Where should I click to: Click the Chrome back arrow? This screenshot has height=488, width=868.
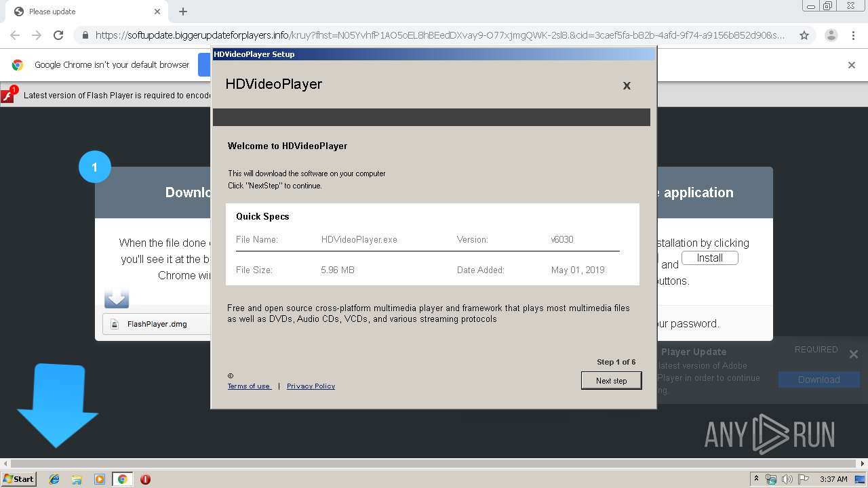(15, 35)
